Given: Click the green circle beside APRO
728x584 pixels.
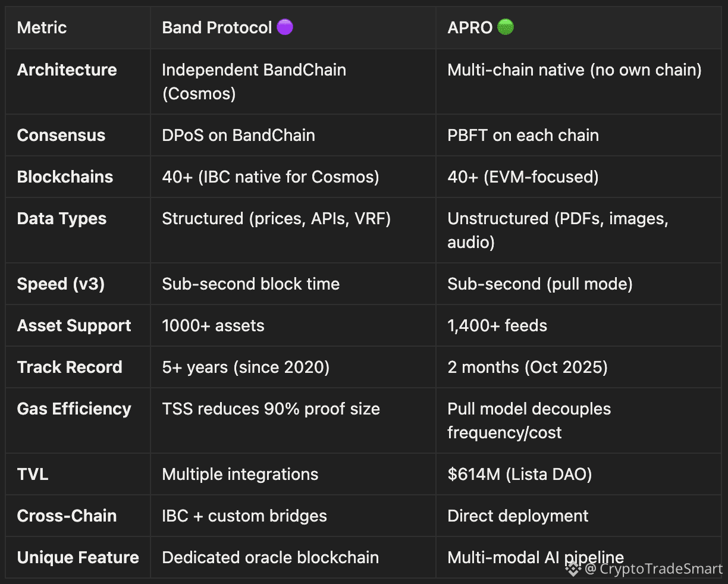Looking at the screenshot, I should coord(505,27).
